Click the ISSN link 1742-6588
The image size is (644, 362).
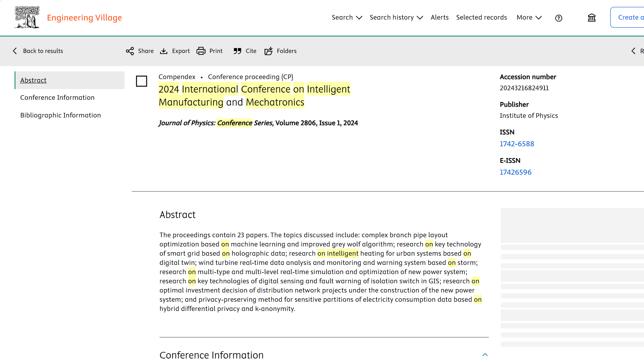pos(516,144)
